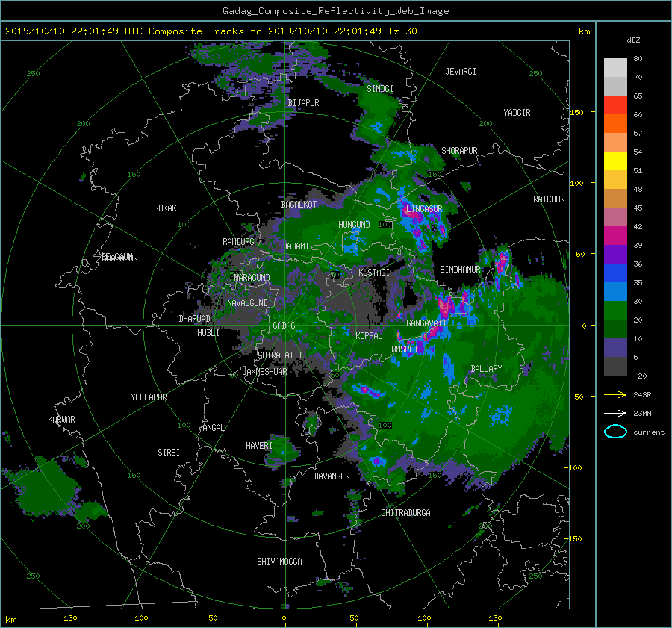This screenshot has height=628, width=672.
Task: Select the red 60–65 dBZ legend swatch
Action: 615,105
